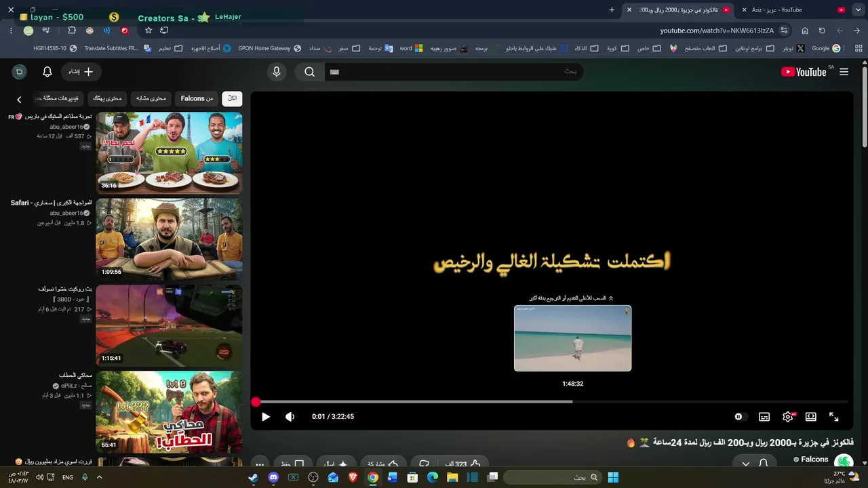Select the 'فيديوهات محمّلة حديثًا' filter chip
This screenshot has width=868, height=488.
coord(60,98)
